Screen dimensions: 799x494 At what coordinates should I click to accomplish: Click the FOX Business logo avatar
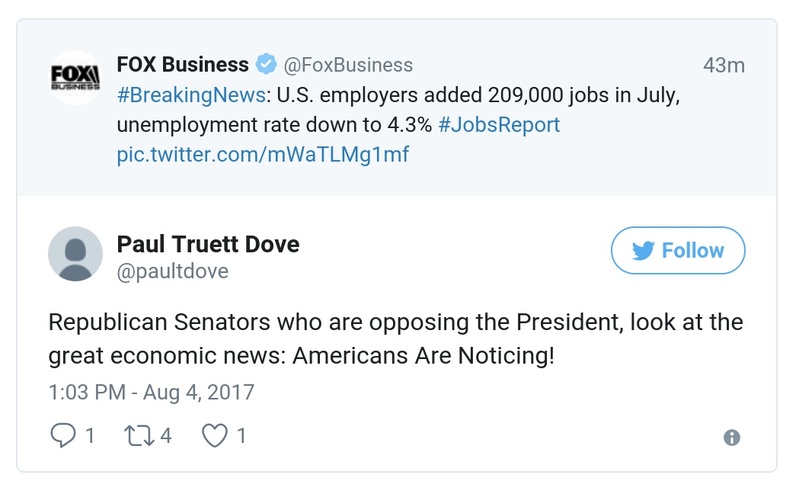[76, 77]
